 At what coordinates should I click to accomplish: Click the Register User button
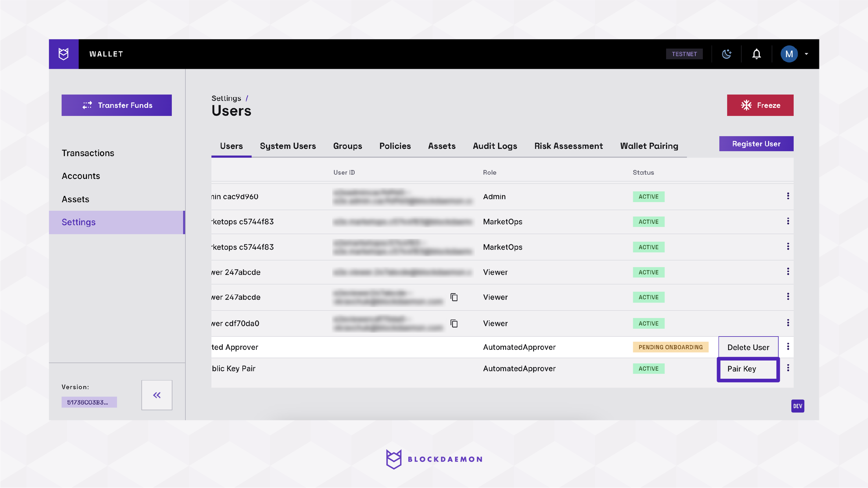click(x=756, y=144)
